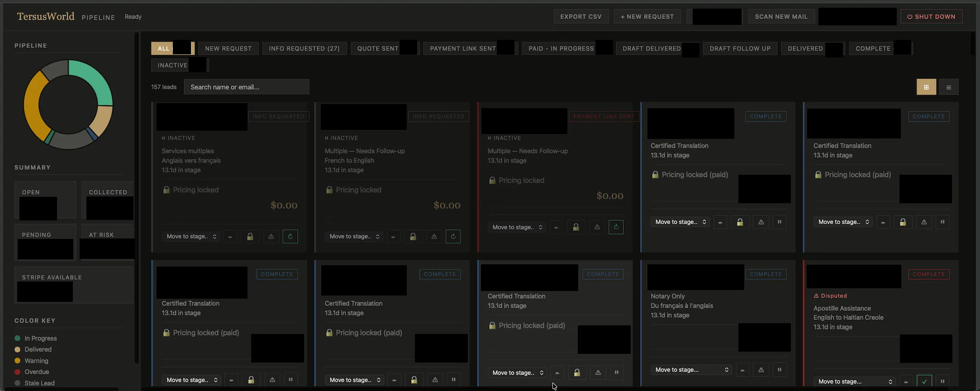
Task: Open the DELIVERED filter tab
Action: pos(813,48)
